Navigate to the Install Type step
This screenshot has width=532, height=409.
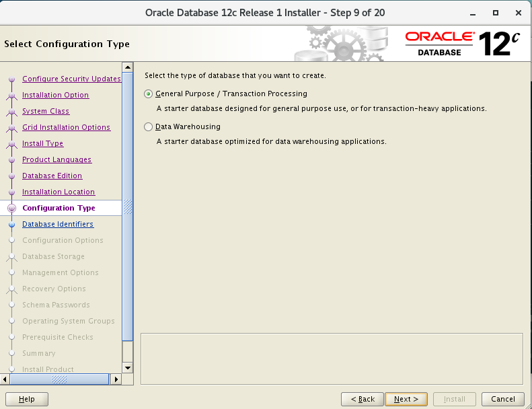(x=42, y=143)
